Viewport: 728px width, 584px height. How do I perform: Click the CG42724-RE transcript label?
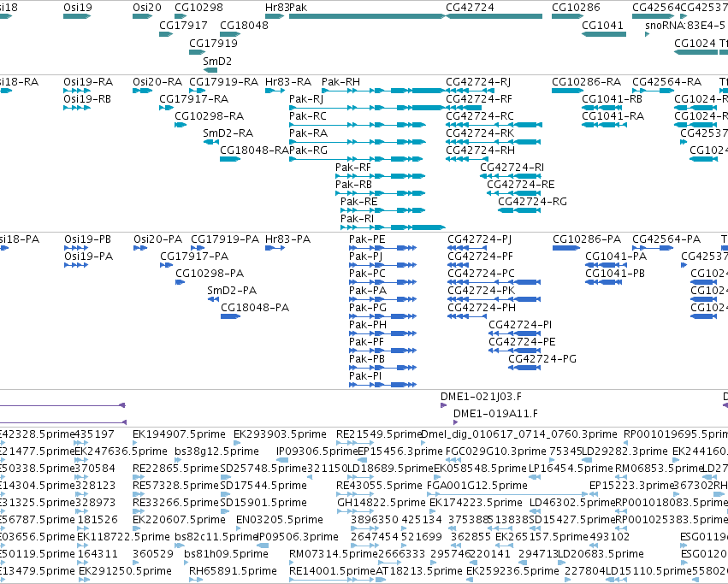tap(521, 185)
